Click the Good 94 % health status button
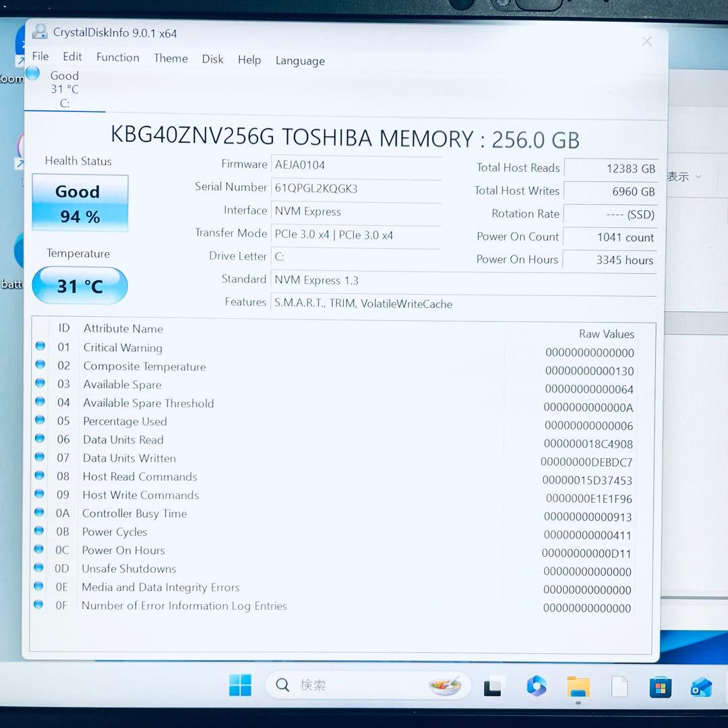728x728 pixels. click(80, 203)
